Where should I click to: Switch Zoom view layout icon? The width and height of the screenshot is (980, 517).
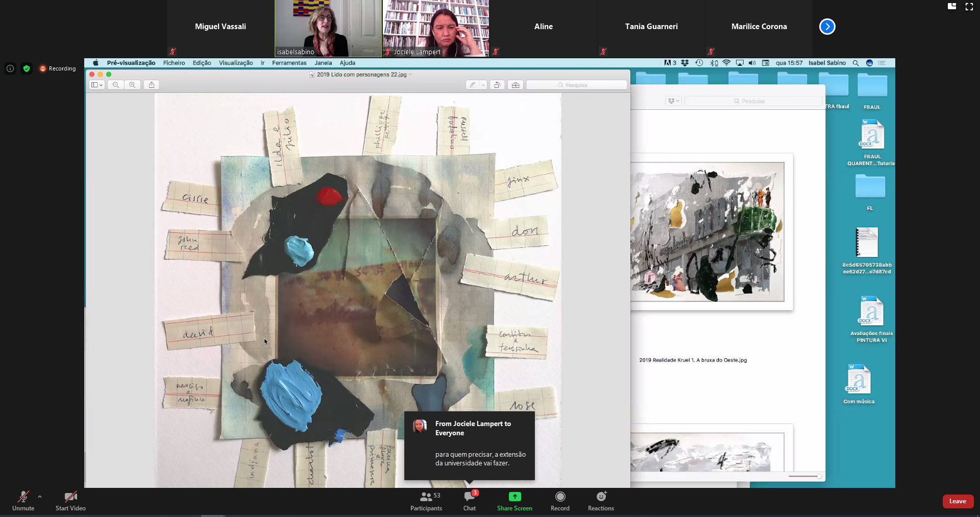[x=952, y=6]
